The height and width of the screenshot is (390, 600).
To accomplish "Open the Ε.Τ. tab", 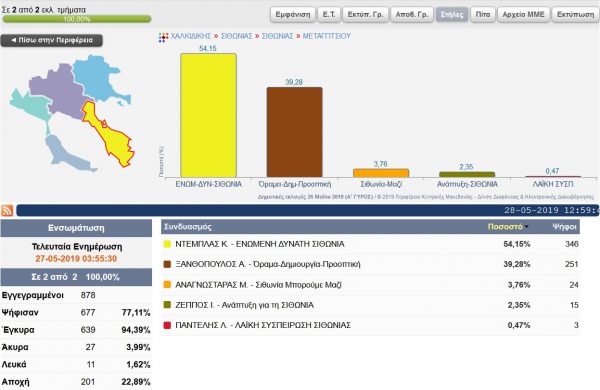I will (329, 15).
